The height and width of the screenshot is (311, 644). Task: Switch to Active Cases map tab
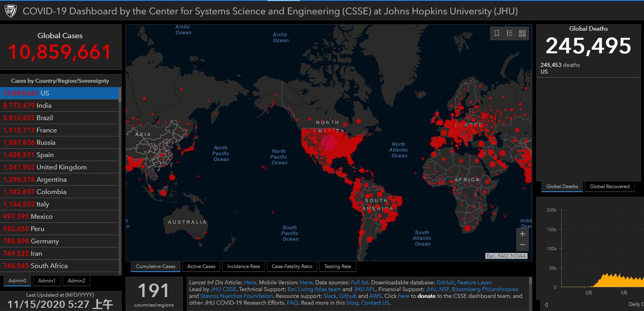[201, 266]
